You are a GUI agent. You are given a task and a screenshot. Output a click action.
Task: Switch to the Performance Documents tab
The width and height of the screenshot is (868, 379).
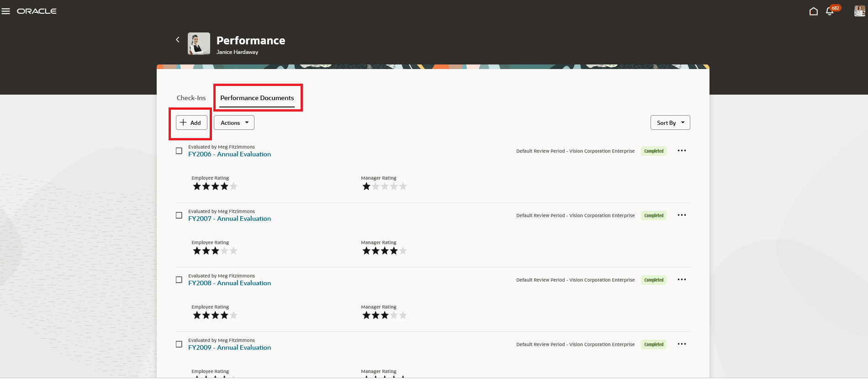257,98
